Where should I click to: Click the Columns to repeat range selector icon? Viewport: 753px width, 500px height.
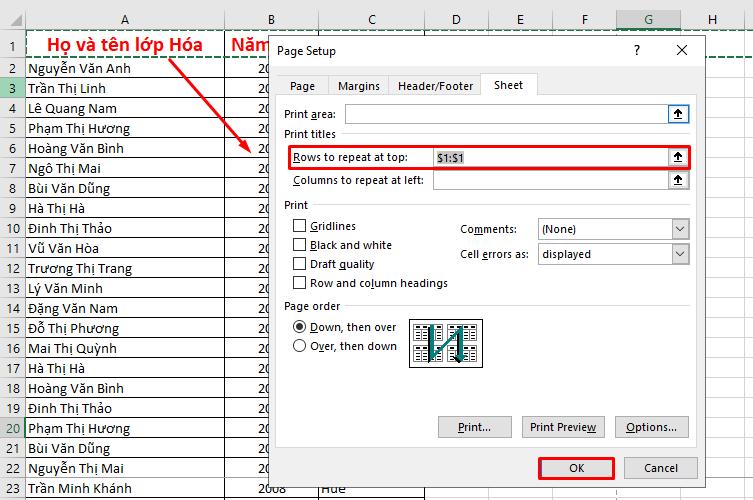coord(678,180)
